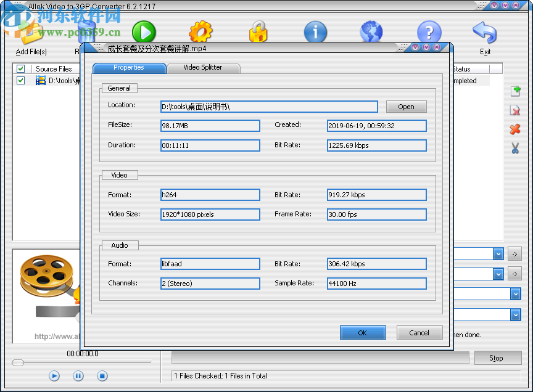Open program info with the 'i' icon
This screenshot has width=533, height=392.
point(315,31)
